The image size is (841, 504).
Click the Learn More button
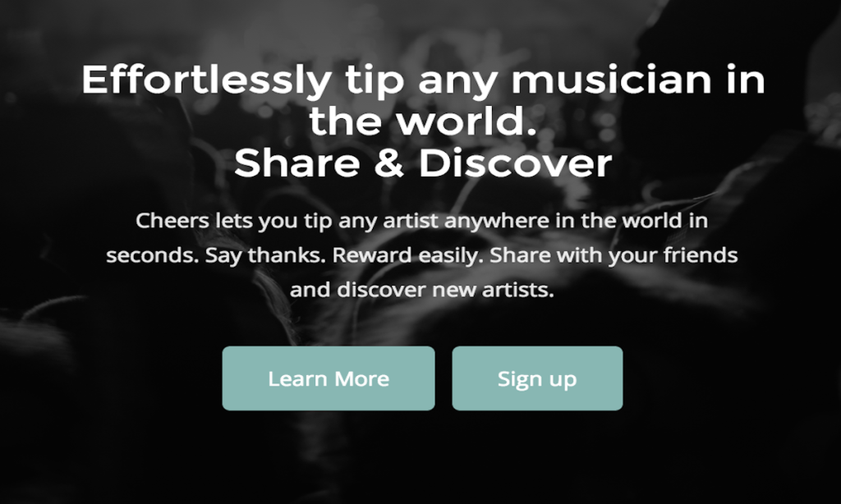pos(329,378)
